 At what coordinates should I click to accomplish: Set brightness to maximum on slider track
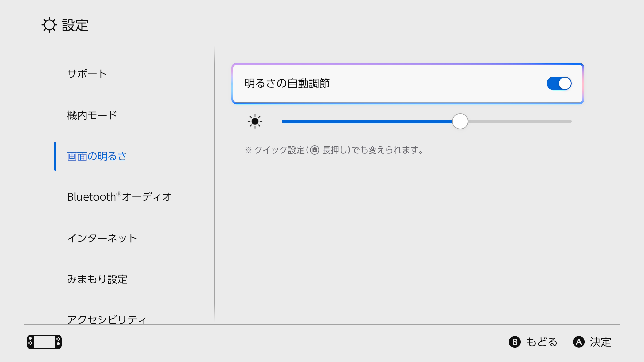pyautogui.click(x=570, y=121)
